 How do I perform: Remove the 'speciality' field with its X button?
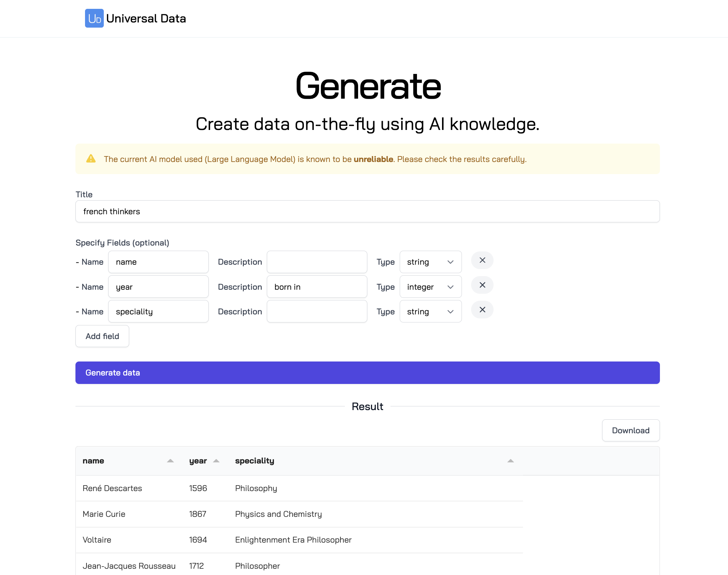482,310
